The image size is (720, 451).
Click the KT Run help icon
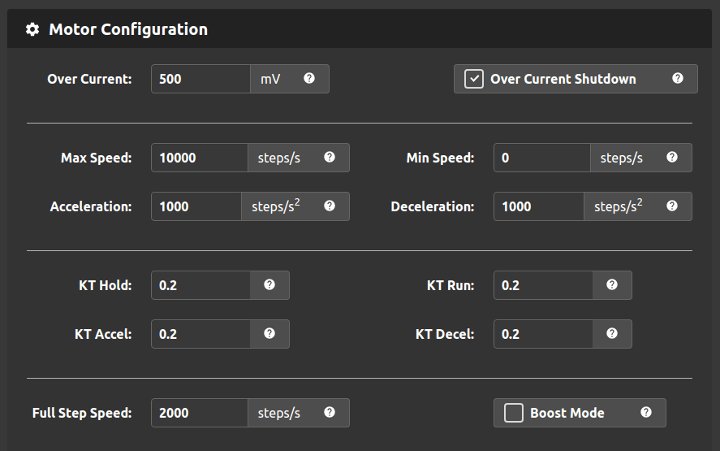pyautogui.click(x=612, y=285)
